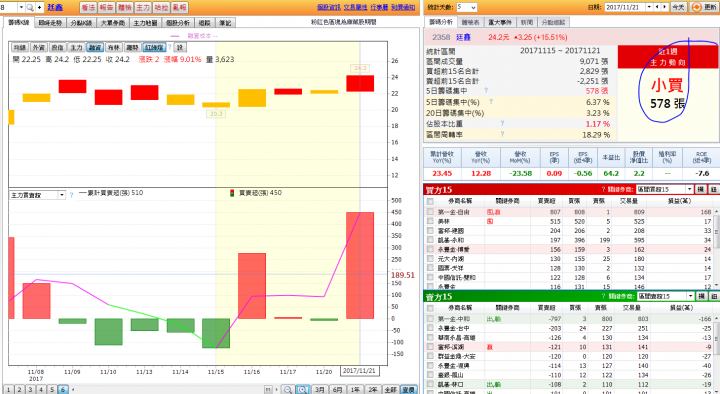This screenshot has height=394, width=720.
Task: Go to previous date with the left arrow
Action: [x=657, y=7]
